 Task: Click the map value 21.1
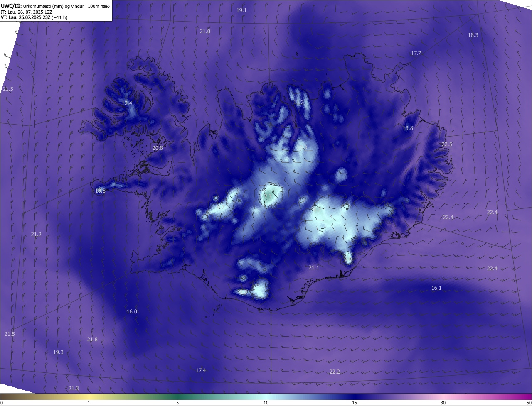point(314,268)
